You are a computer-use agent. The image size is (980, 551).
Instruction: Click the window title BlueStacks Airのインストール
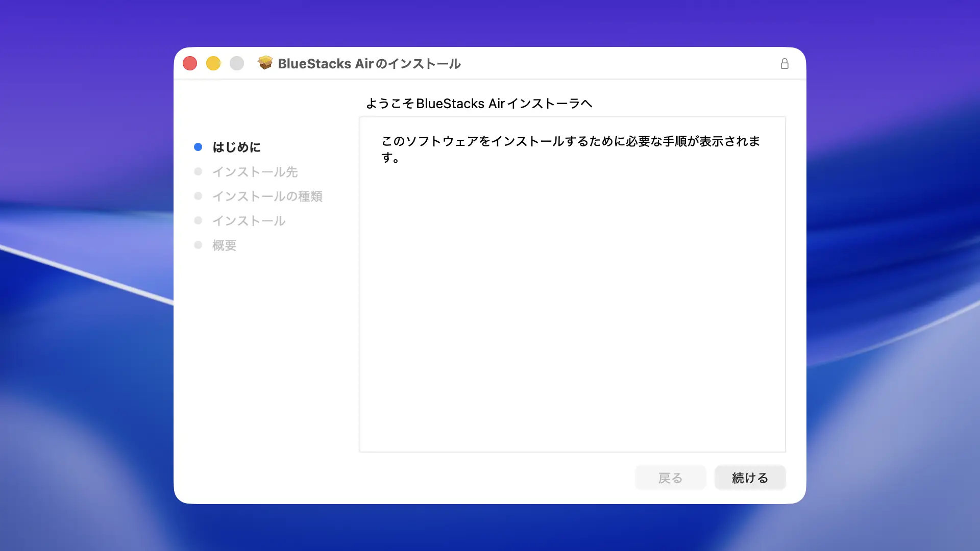(x=369, y=64)
